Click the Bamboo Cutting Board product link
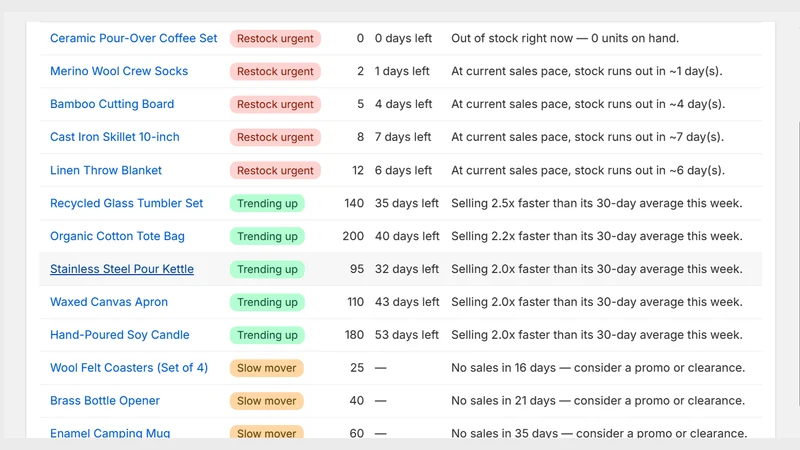The width and height of the screenshot is (800, 450). (112, 104)
